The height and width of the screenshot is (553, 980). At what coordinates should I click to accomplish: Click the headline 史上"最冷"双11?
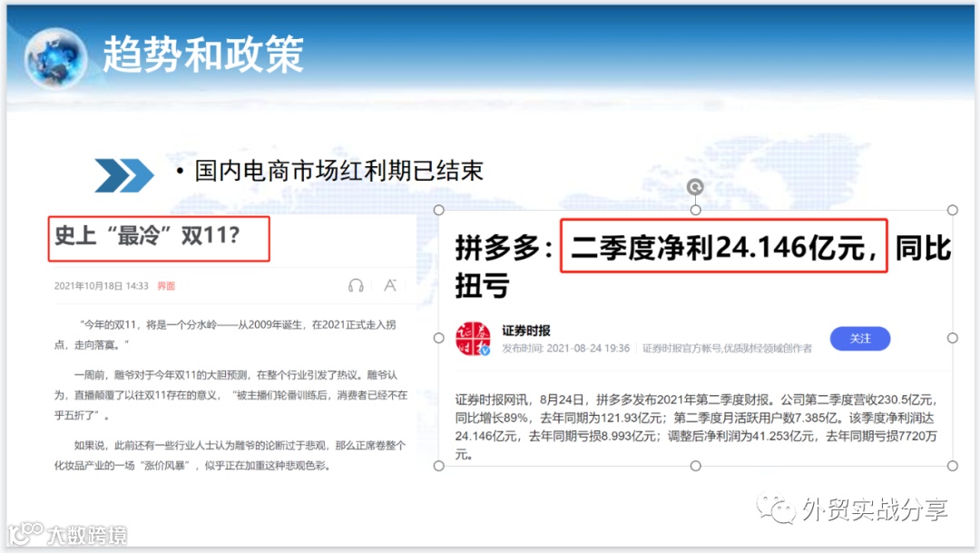[147, 236]
